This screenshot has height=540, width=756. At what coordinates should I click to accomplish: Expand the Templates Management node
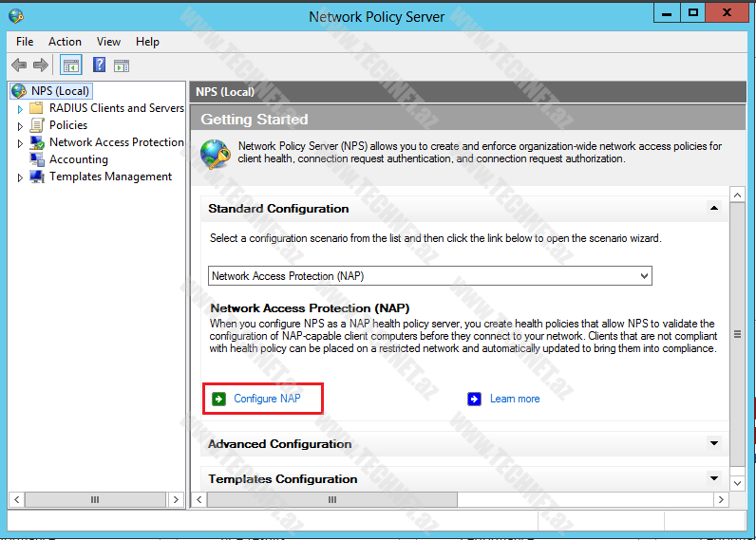click(20, 177)
